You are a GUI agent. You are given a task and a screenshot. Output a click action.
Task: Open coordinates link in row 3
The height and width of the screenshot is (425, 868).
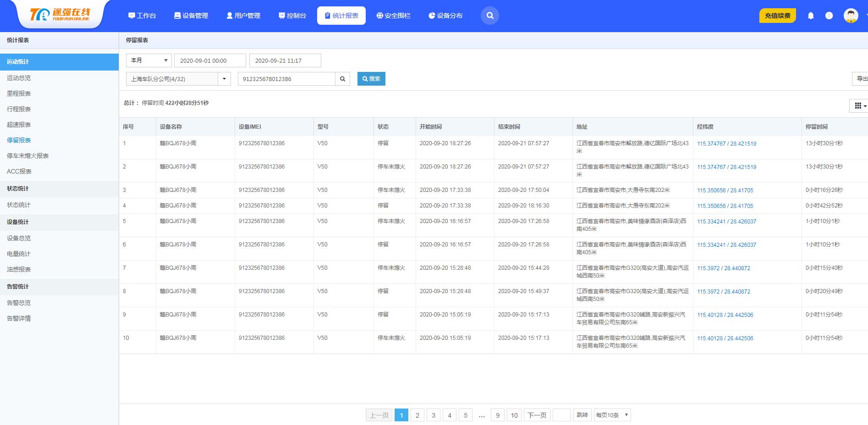pyautogui.click(x=725, y=191)
